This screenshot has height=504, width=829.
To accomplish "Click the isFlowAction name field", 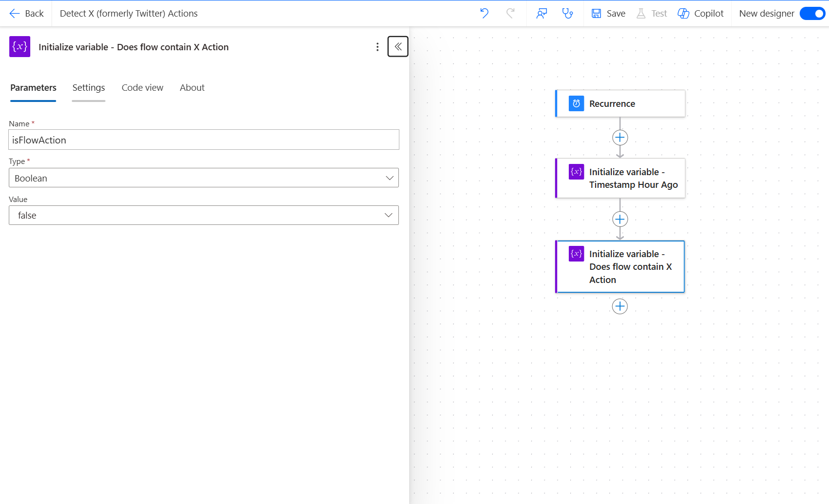I will (204, 140).
